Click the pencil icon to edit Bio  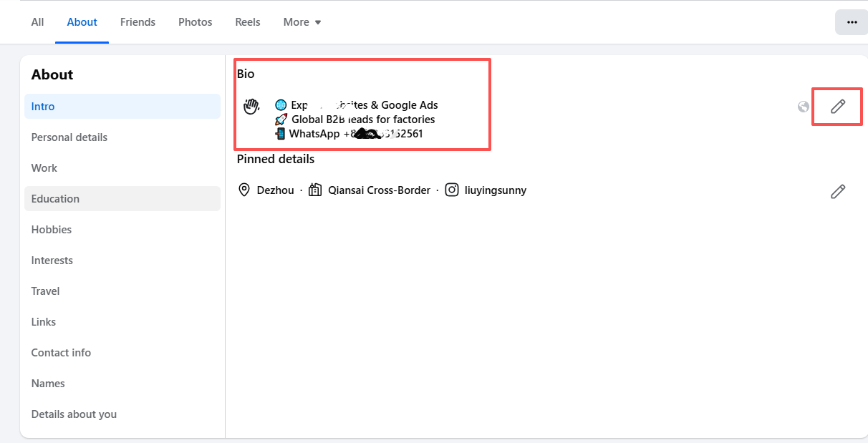tap(838, 107)
